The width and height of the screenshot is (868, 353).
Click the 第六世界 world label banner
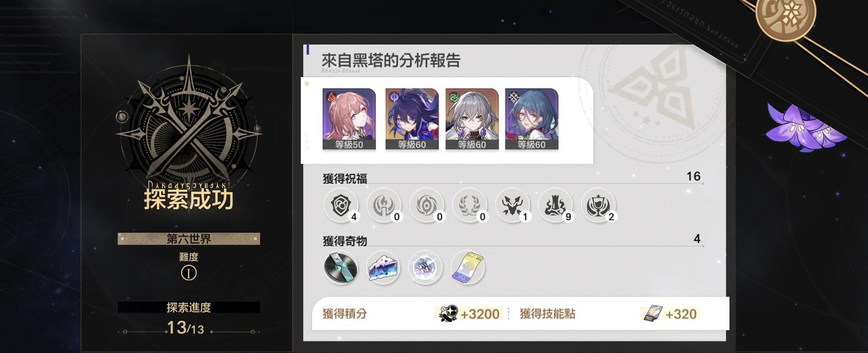(x=189, y=239)
